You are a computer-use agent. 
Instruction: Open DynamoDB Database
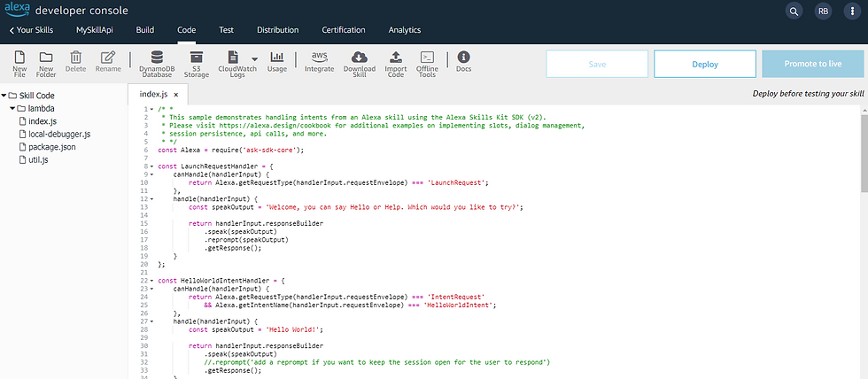tap(157, 64)
